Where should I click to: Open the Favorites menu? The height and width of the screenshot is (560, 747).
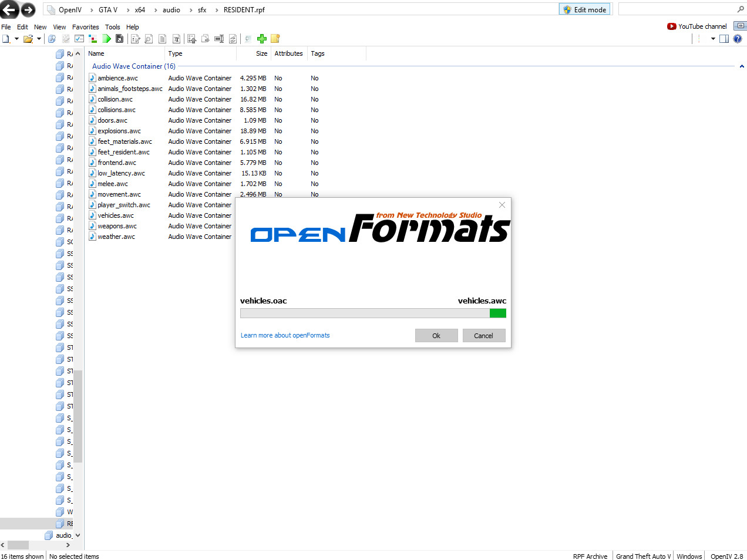(x=85, y=27)
